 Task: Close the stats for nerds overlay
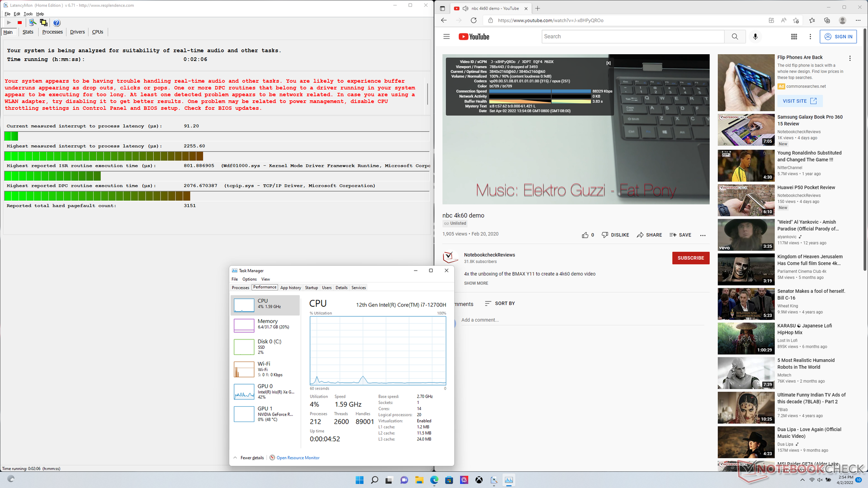pyautogui.click(x=609, y=63)
